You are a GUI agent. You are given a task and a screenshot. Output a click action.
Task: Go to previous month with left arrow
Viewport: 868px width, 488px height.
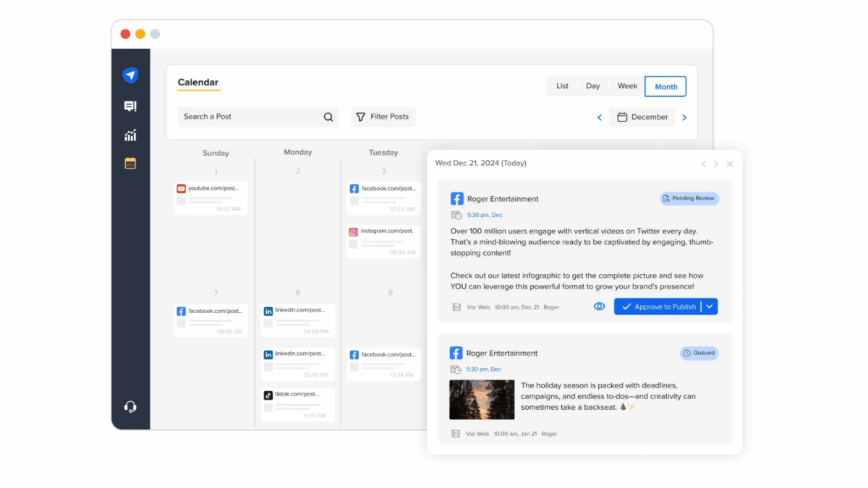599,117
